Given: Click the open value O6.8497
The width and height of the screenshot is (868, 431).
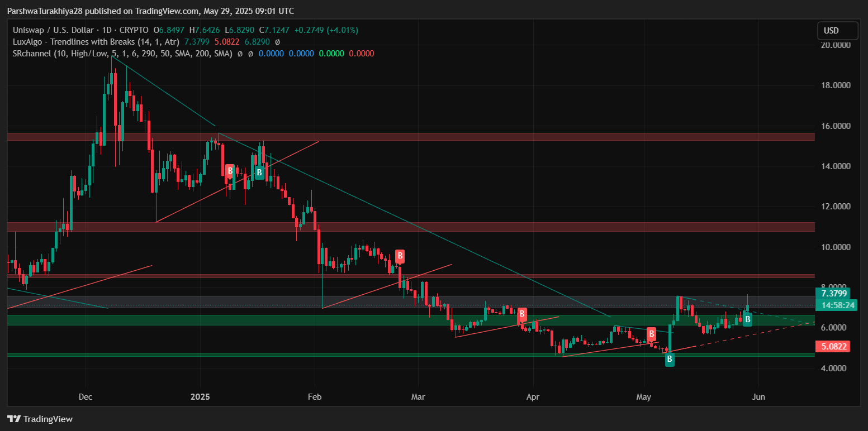Looking at the screenshot, I should [170, 30].
